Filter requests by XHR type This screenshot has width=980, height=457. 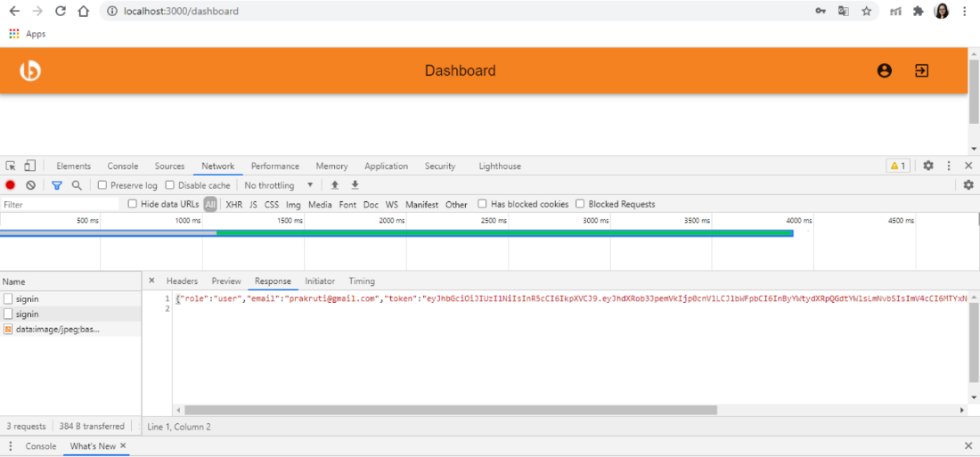(x=233, y=205)
